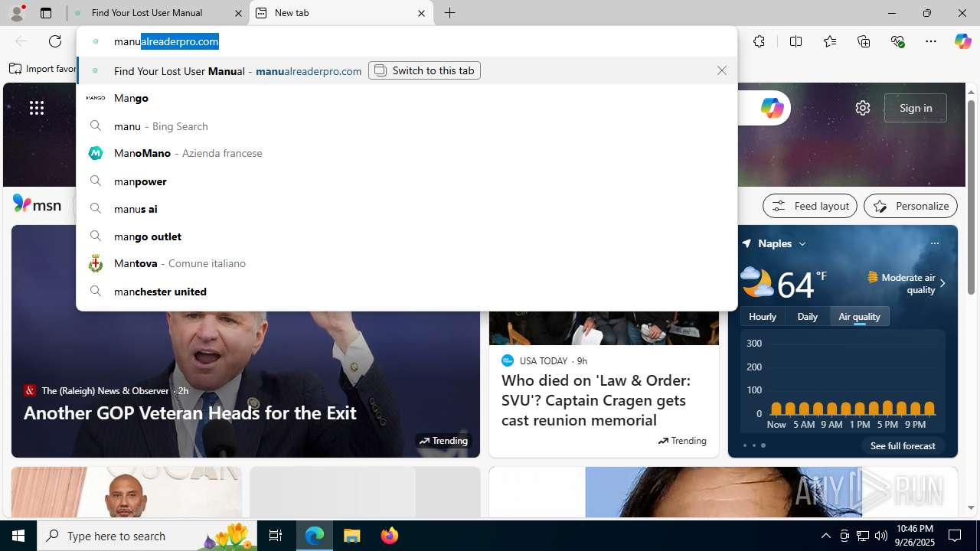Open Another GOP Veteran Heads for Exit story
Image resolution: width=980 pixels, height=551 pixels.
190,412
